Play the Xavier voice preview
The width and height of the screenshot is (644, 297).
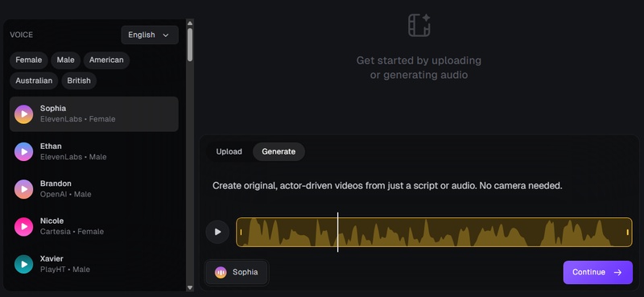24,264
